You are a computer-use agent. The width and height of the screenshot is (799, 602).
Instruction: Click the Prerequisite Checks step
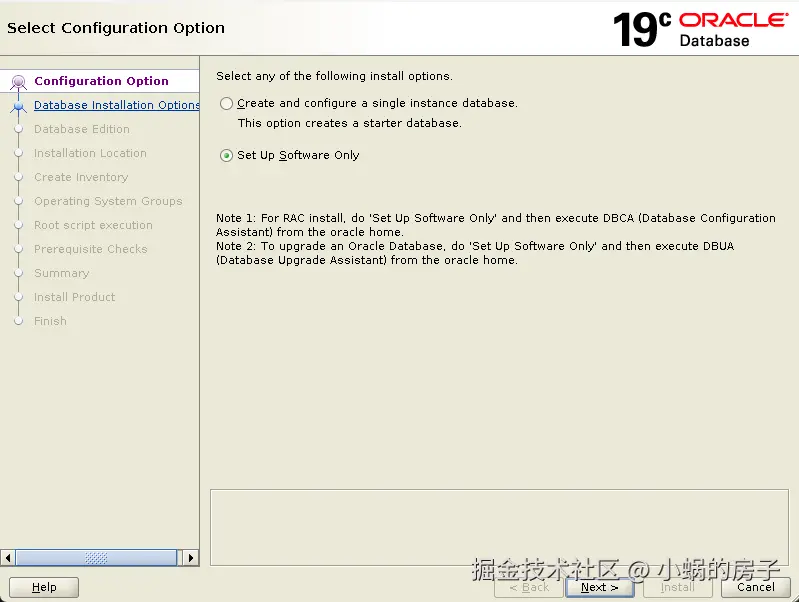click(x=91, y=249)
